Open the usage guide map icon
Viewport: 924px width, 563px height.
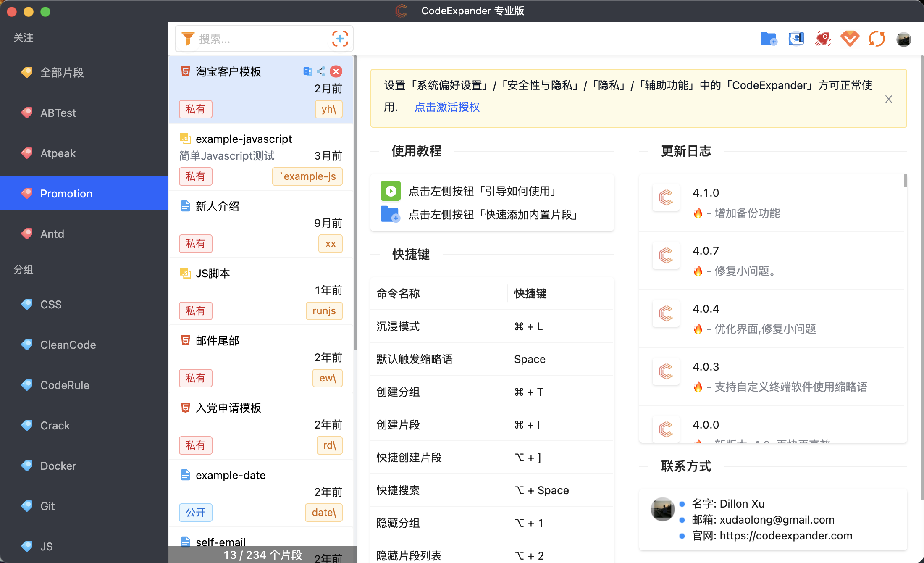pyautogui.click(x=796, y=39)
